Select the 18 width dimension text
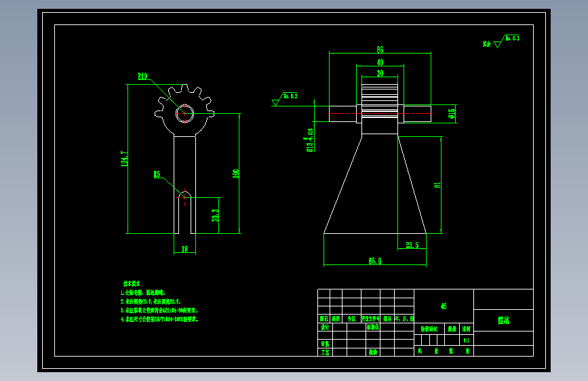588x381 pixels. click(184, 249)
